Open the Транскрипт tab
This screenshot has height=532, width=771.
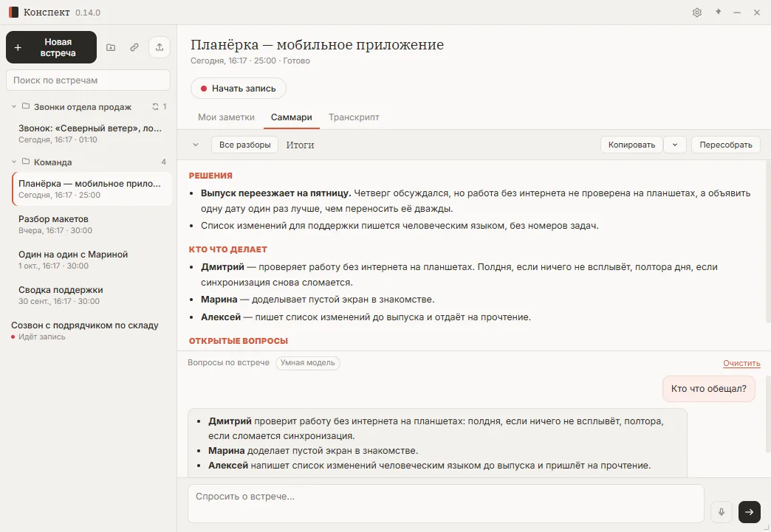tap(354, 117)
